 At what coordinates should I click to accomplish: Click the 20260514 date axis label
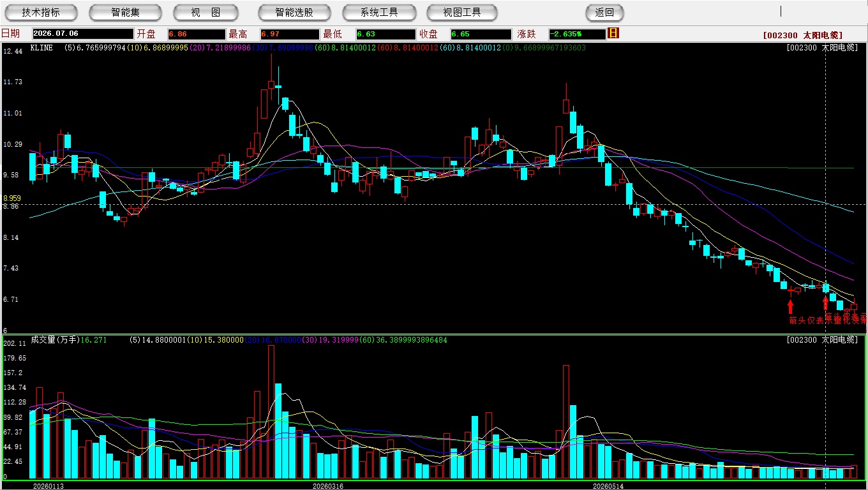pyautogui.click(x=608, y=486)
